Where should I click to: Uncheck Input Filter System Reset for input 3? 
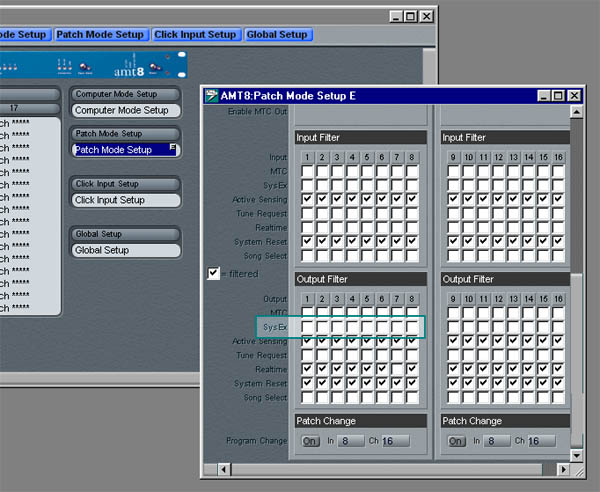click(337, 242)
